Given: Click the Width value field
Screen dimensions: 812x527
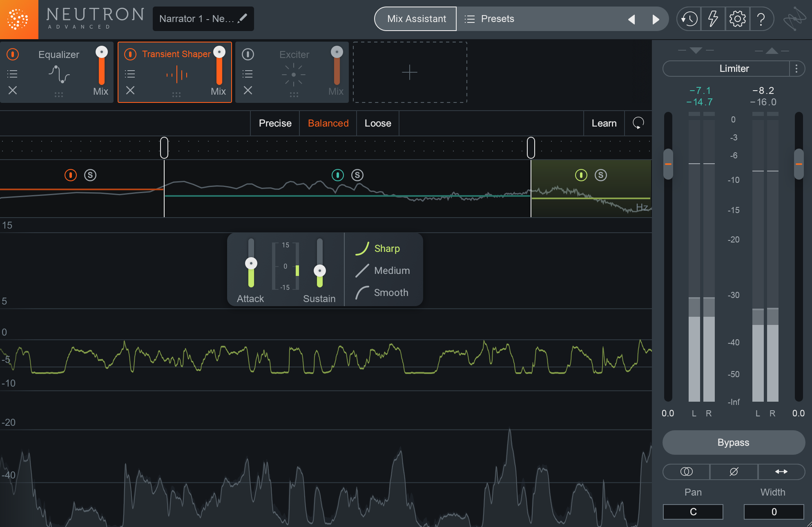Looking at the screenshot, I should [x=774, y=512].
